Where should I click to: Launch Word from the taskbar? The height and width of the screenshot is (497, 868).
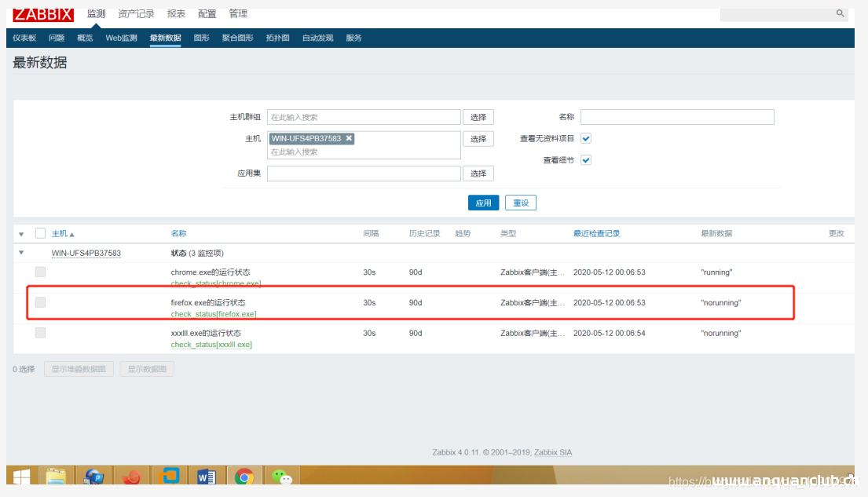point(207,477)
